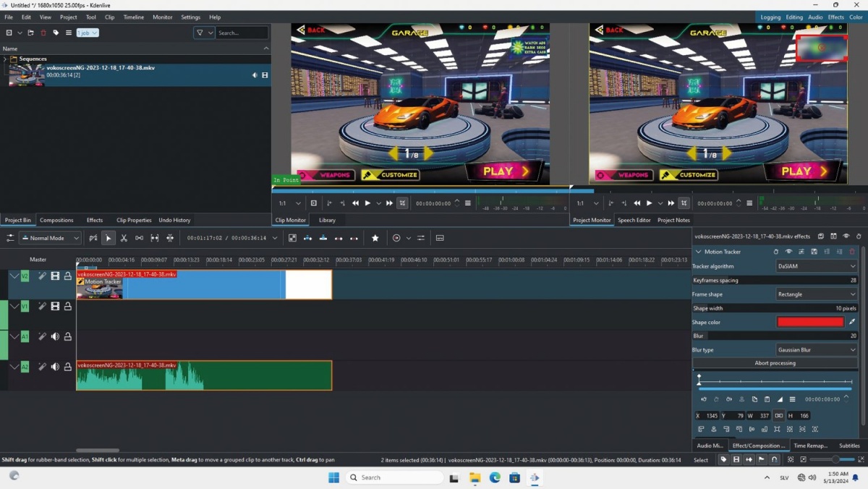Toggle edit mode crop icon in project monitor
The height and width of the screenshot is (489, 868).
[x=684, y=203]
